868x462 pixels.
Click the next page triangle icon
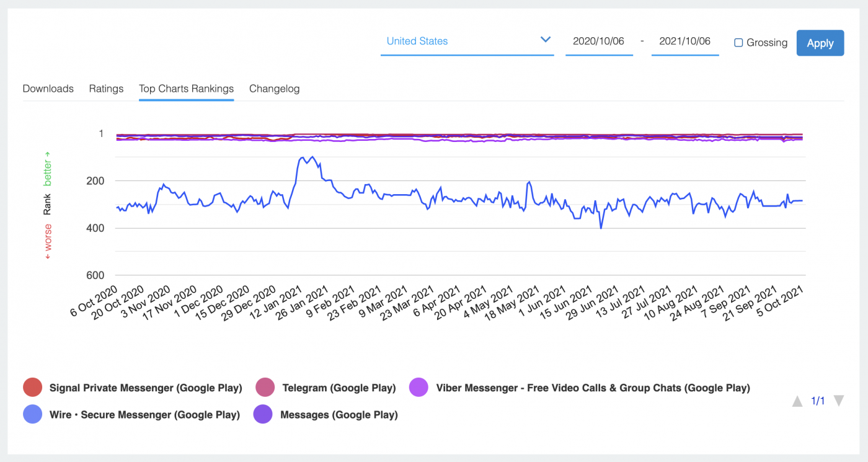coord(838,401)
